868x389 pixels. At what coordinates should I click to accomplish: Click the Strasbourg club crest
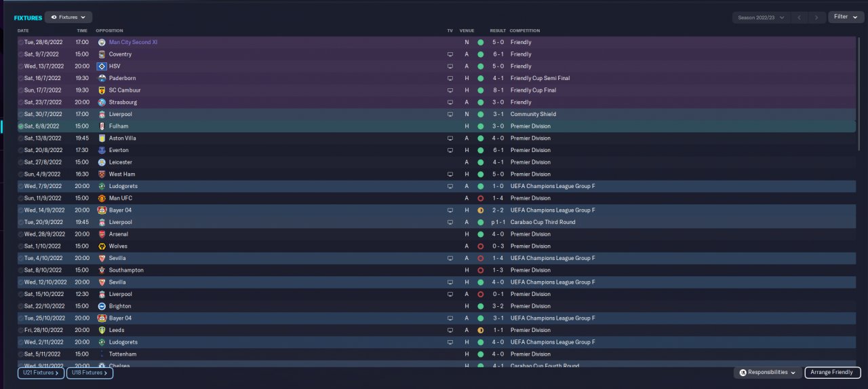click(x=102, y=103)
